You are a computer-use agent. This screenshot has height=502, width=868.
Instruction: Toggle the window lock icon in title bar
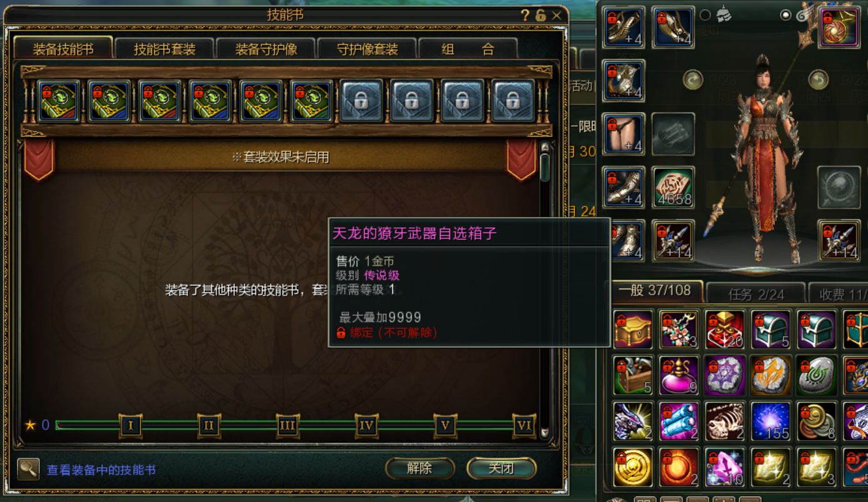[541, 16]
